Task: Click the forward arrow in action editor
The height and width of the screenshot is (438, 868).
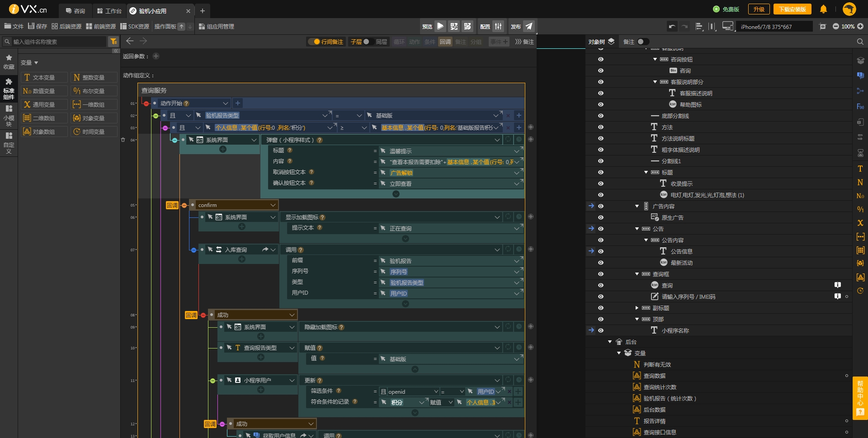Action: 143,41
